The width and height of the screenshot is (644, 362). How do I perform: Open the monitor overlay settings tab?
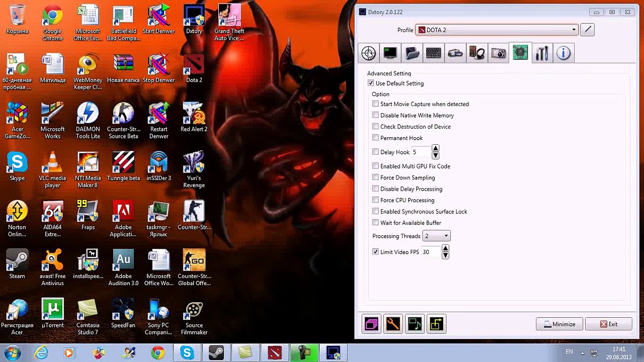point(390,53)
